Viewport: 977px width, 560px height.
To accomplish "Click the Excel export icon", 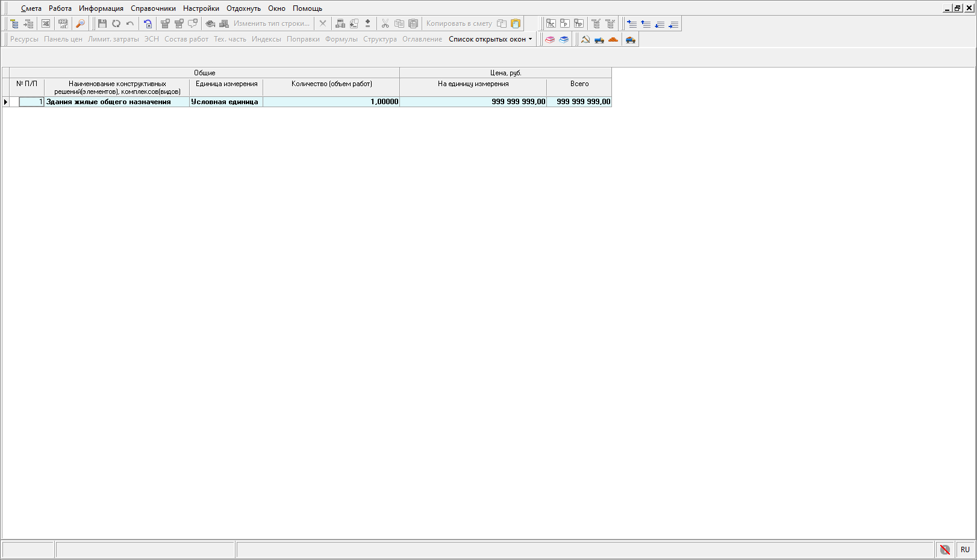I will tap(46, 23).
